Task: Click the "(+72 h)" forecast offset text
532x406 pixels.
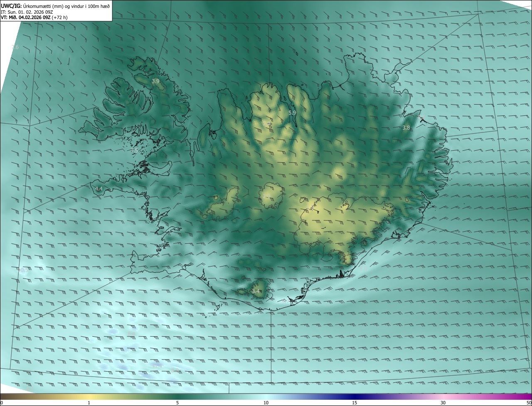Action: point(60,17)
